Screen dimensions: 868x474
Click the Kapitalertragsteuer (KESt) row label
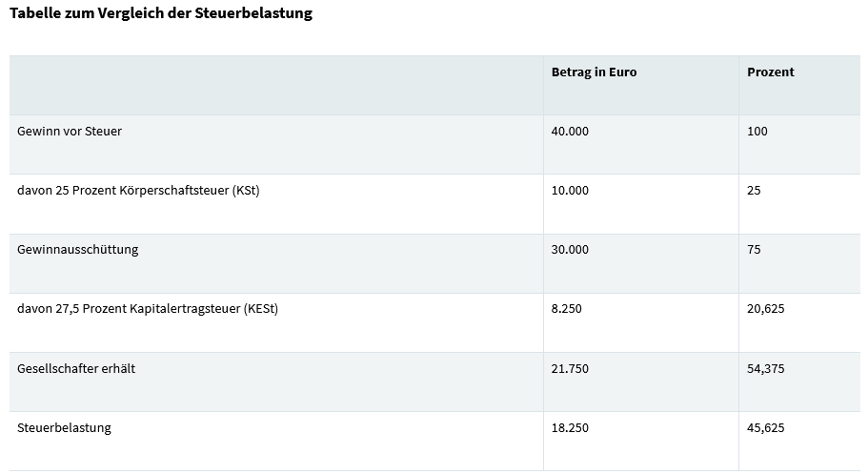pos(148,309)
